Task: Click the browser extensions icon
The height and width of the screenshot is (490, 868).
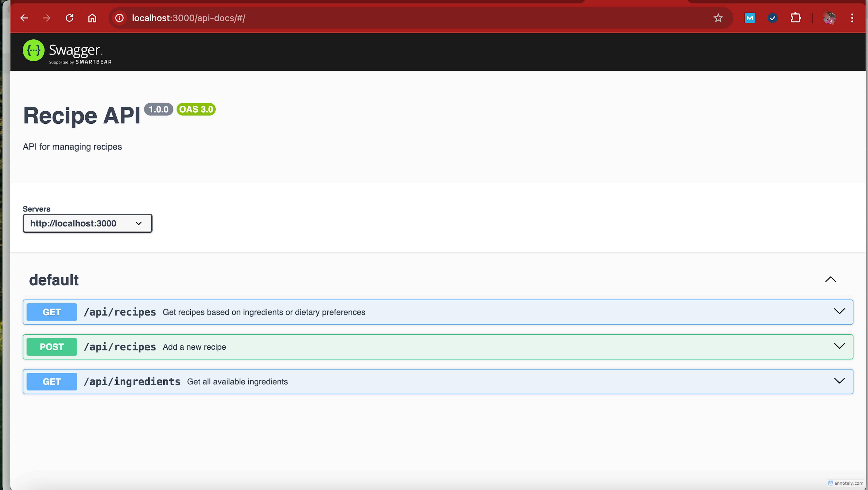Action: [796, 18]
